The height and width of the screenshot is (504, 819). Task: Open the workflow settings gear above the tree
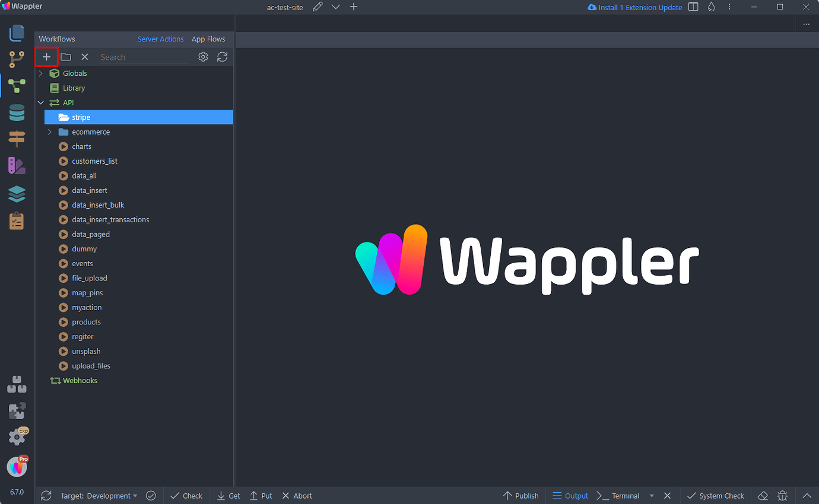click(203, 56)
